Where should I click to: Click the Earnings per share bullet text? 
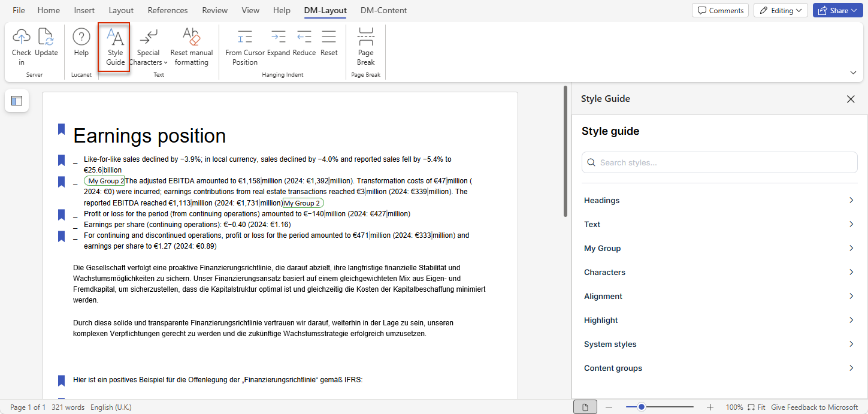point(187,225)
